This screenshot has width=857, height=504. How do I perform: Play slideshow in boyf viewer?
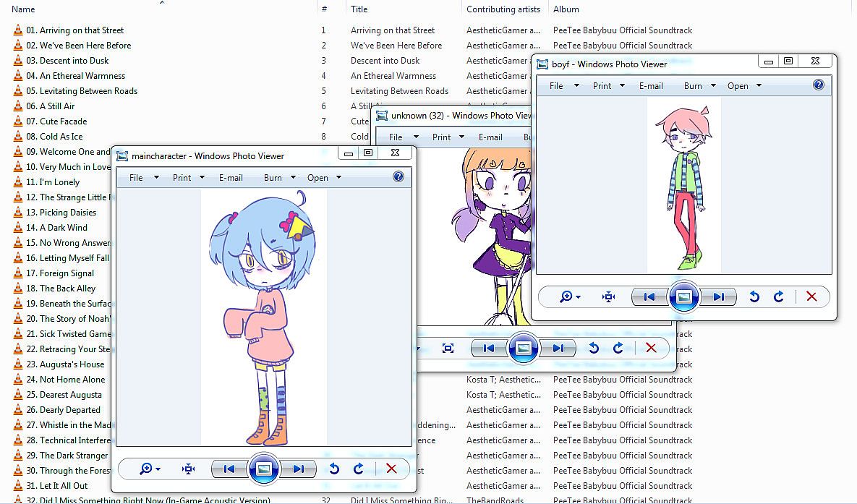[x=683, y=296]
